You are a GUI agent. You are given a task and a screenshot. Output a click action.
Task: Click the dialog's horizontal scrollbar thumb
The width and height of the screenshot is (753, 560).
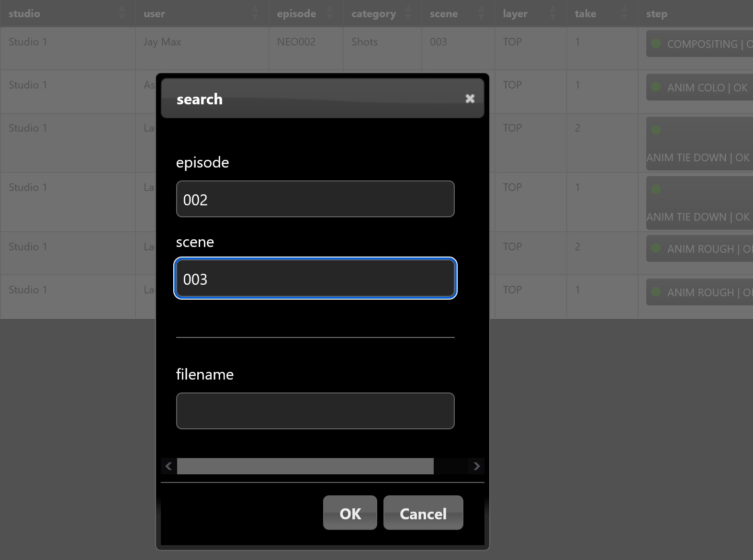click(305, 466)
